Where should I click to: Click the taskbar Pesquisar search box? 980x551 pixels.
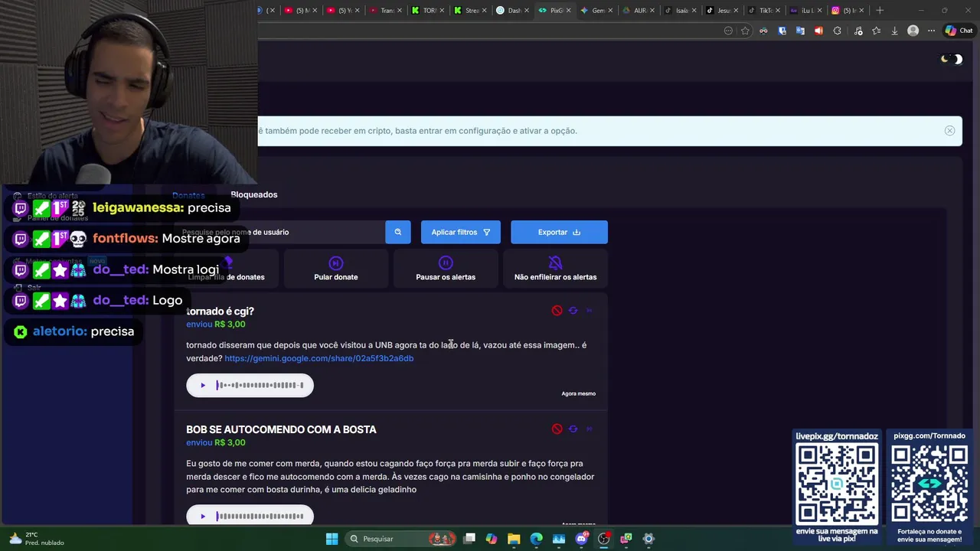click(x=400, y=539)
